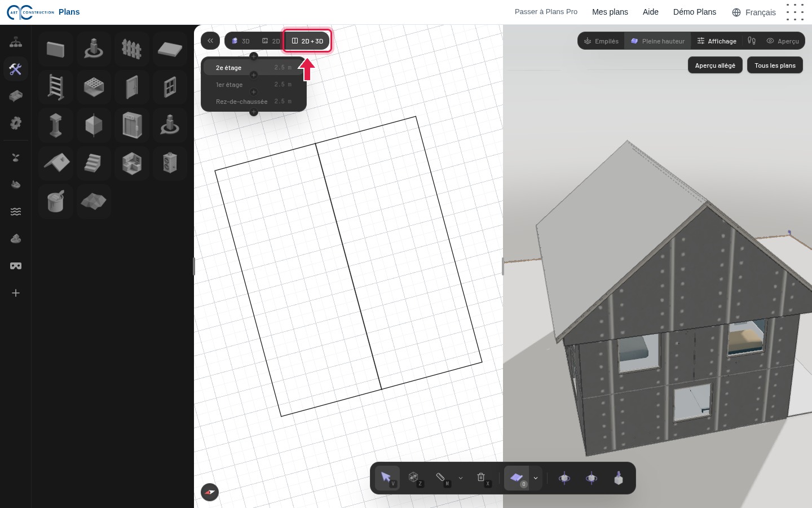Expand the ruler tool options chevron

pyautogui.click(x=461, y=478)
